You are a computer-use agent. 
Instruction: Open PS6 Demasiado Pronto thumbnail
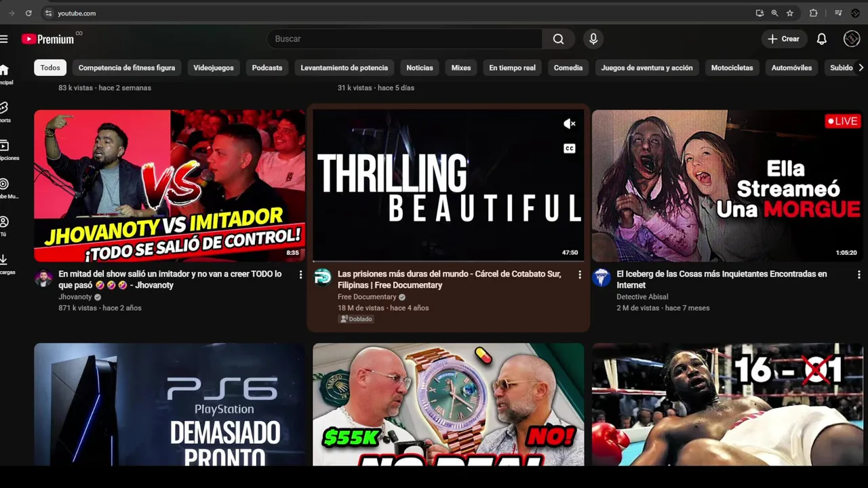[170, 404]
